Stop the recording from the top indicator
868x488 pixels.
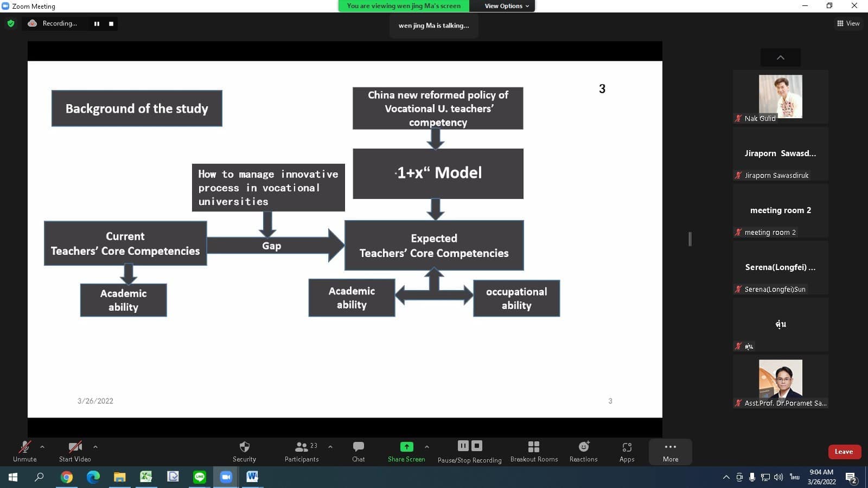point(111,24)
